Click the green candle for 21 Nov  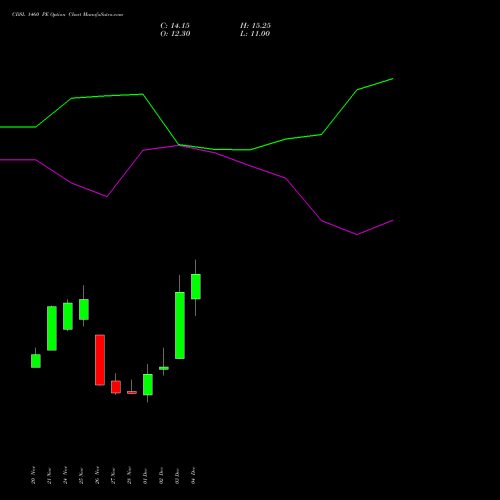[52, 328]
